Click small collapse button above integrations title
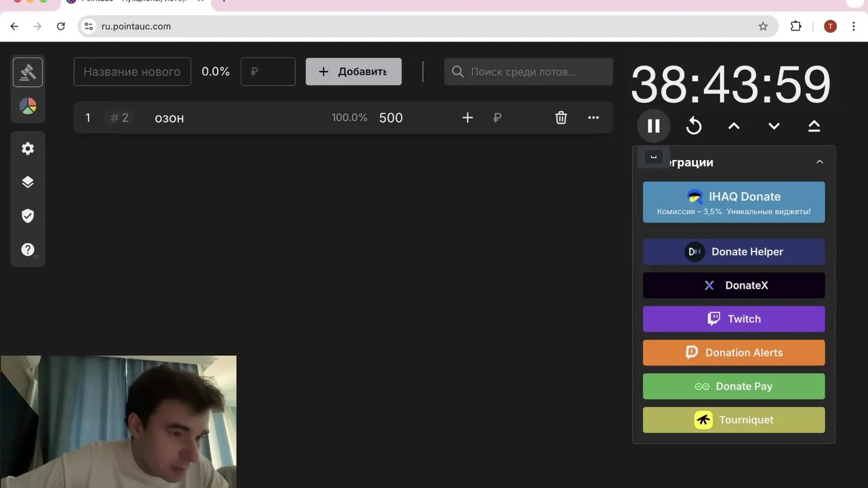 pos(654,157)
